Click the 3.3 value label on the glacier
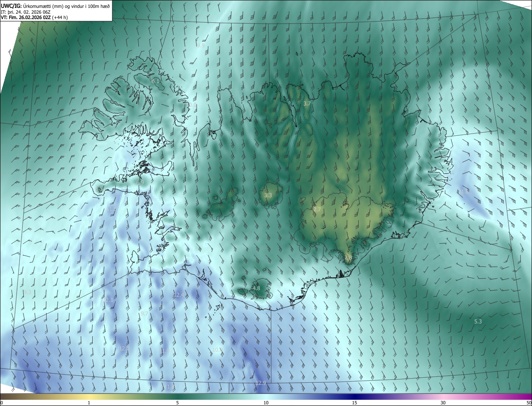Viewport: 532px width, 406px height. [x=268, y=195]
